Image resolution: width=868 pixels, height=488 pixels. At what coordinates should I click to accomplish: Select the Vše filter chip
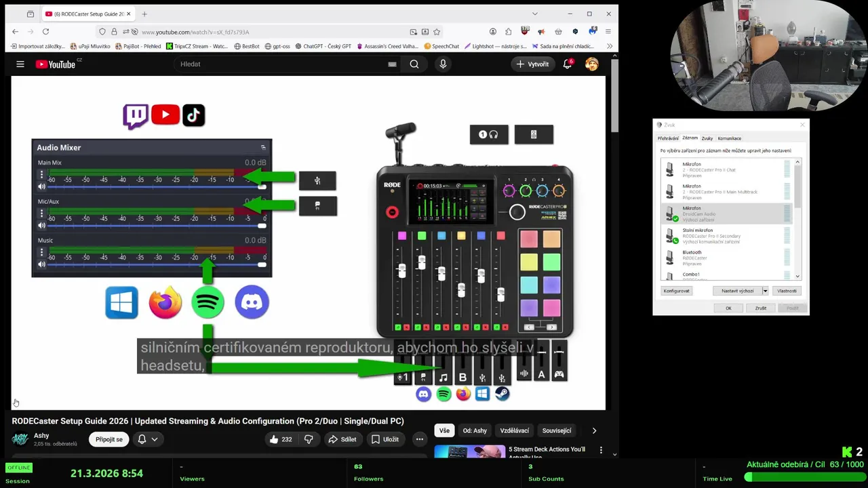point(444,430)
